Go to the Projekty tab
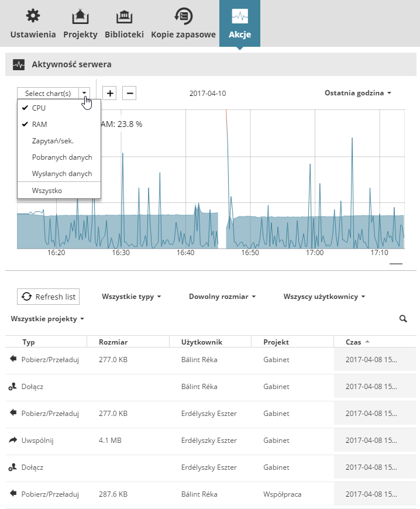This screenshot has height=509, width=420. (80, 23)
